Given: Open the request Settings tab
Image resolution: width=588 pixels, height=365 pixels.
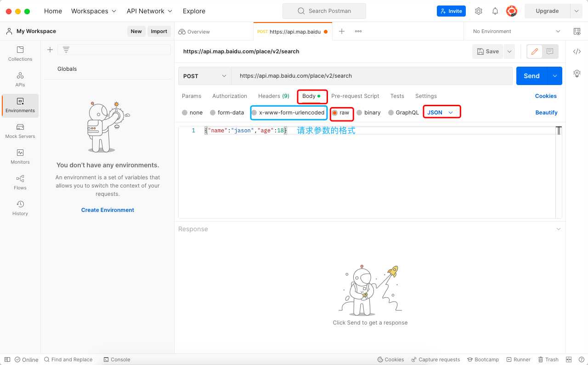Looking at the screenshot, I should [426, 96].
